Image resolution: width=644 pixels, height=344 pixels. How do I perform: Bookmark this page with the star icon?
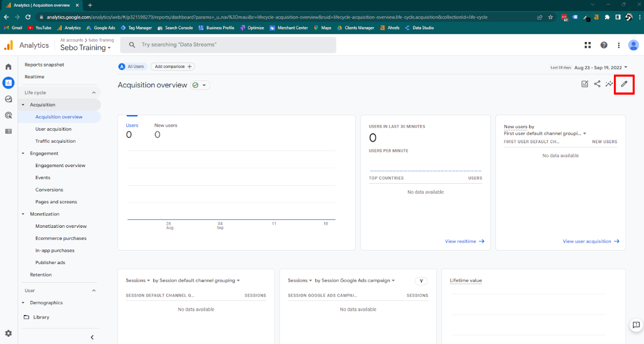[551, 17]
